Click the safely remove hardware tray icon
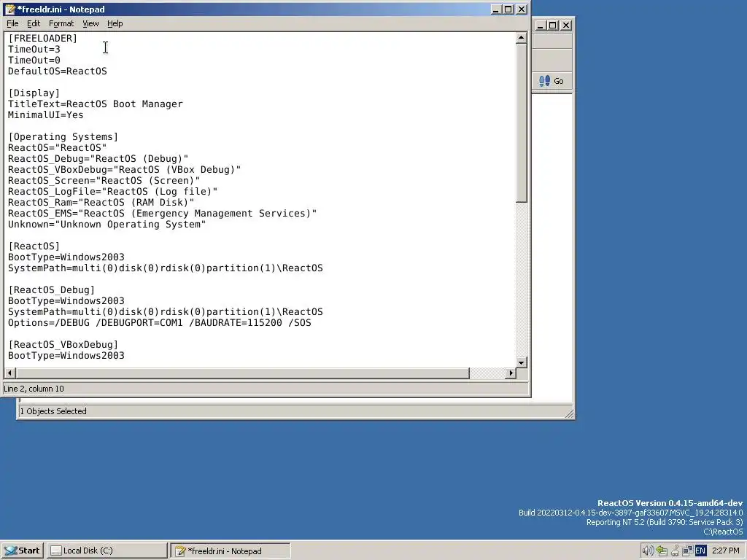The image size is (747, 560). point(662,551)
